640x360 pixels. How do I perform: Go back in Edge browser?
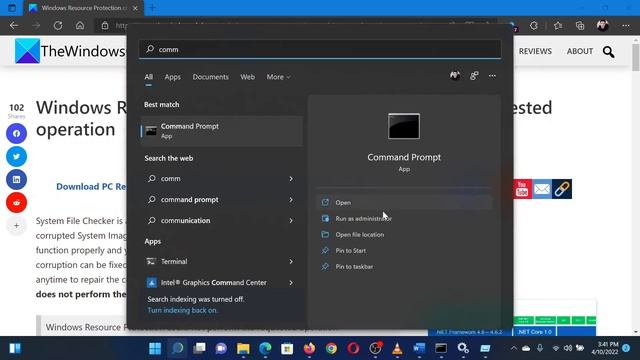tap(14, 26)
